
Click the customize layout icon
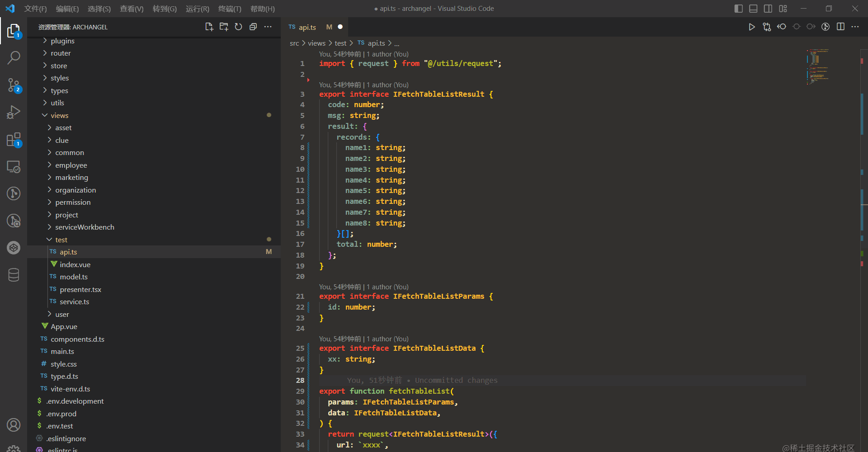pyautogui.click(x=783, y=9)
